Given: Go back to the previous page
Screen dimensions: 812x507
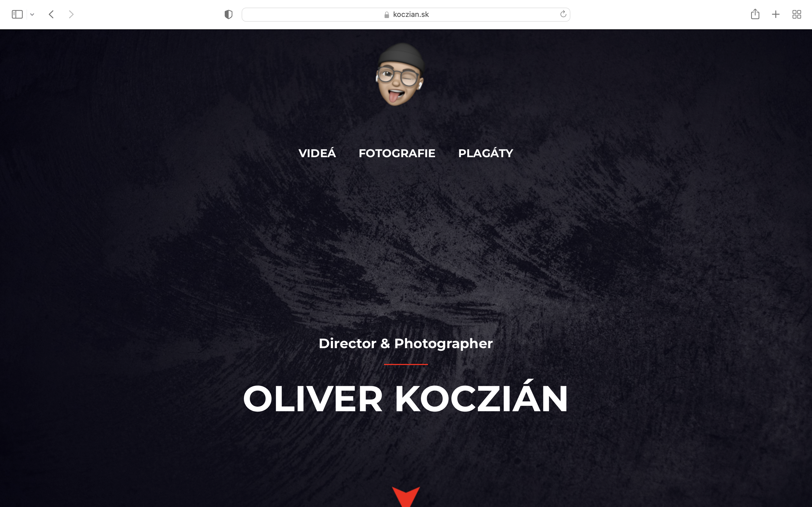Looking at the screenshot, I should [x=51, y=14].
